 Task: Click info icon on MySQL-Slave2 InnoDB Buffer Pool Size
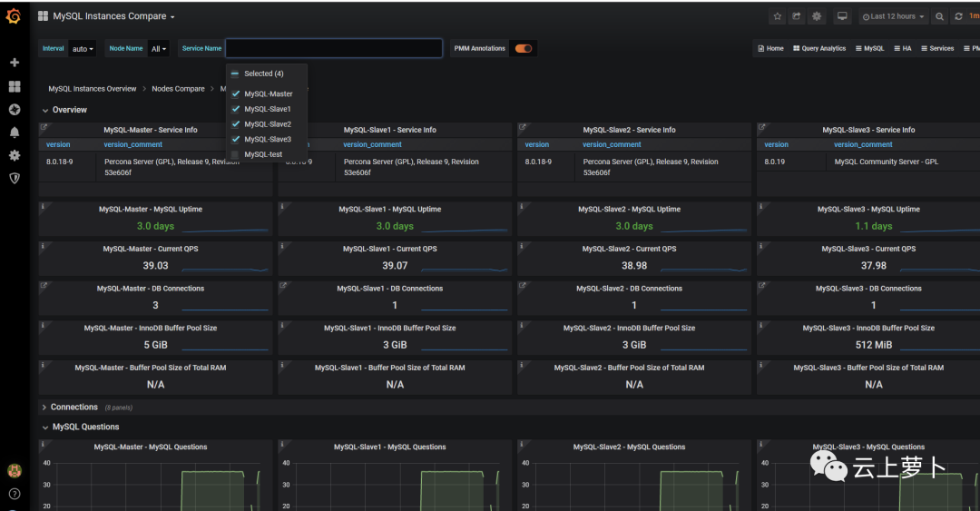pos(521,325)
